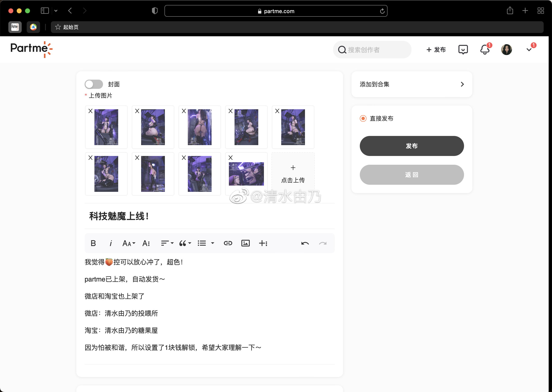Viewport: 552px width, 392px height.
Task: Click the + 发布 header link
Action: coord(436,50)
